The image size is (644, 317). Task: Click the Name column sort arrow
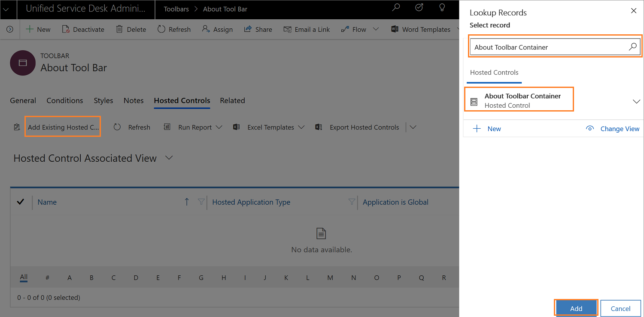pyautogui.click(x=186, y=202)
